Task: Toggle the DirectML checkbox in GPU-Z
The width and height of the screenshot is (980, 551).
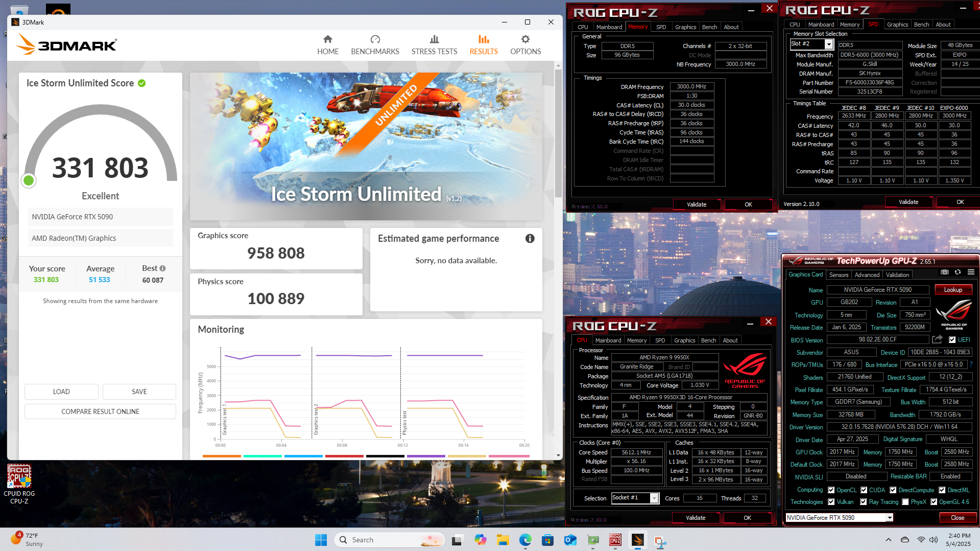Action: pyautogui.click(x=942, y=490)
